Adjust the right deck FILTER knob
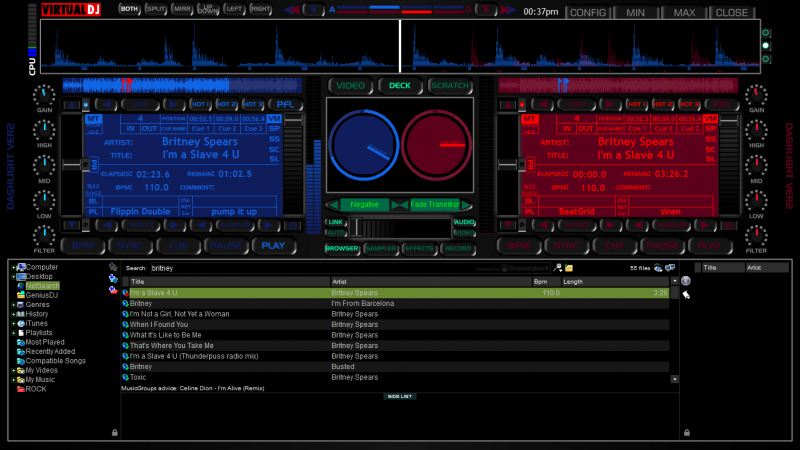 pyautogui.click(x=756, y=236)
